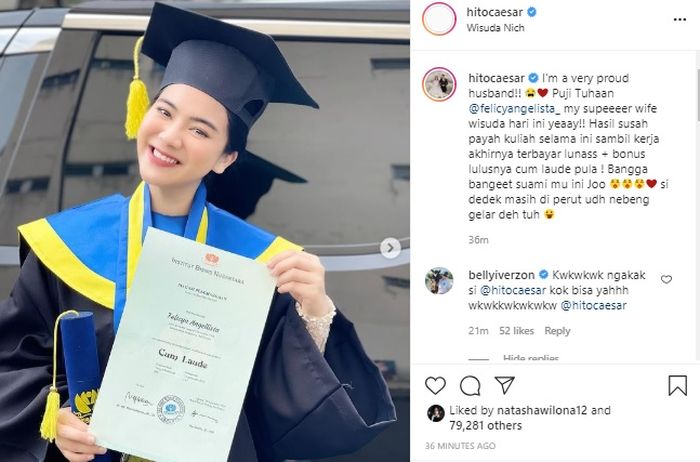Open the hitocaesar profile picture in the header
The width and height of the screenshot is (700, 462).
(x=439, y=19)
